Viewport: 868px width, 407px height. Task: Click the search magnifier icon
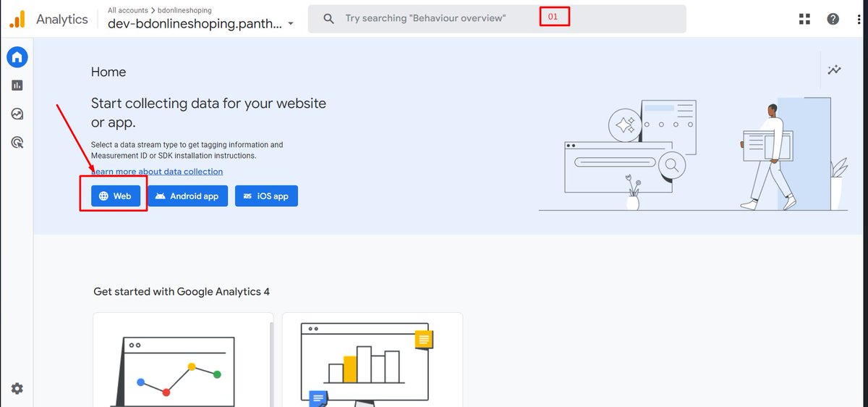pos(328,19)
